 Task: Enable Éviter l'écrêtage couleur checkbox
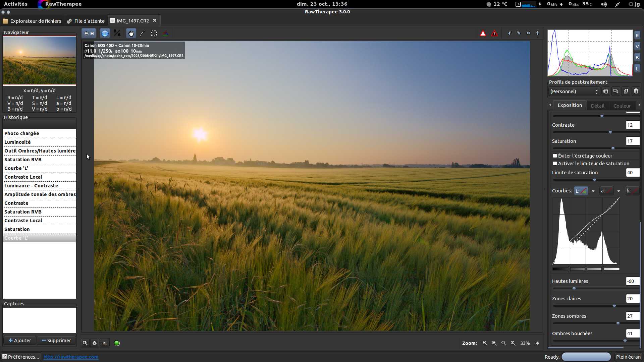(x=555, y=156)
